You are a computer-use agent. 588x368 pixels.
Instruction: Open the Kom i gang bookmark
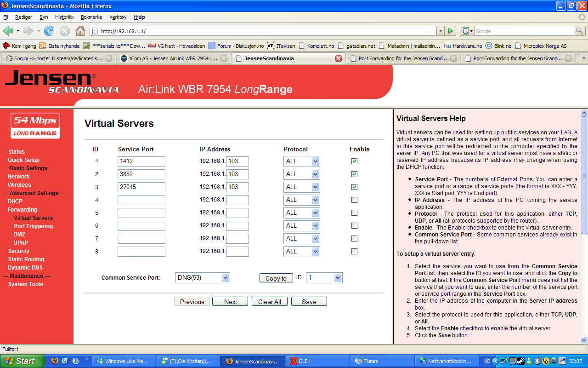click(x=19, y=46)
